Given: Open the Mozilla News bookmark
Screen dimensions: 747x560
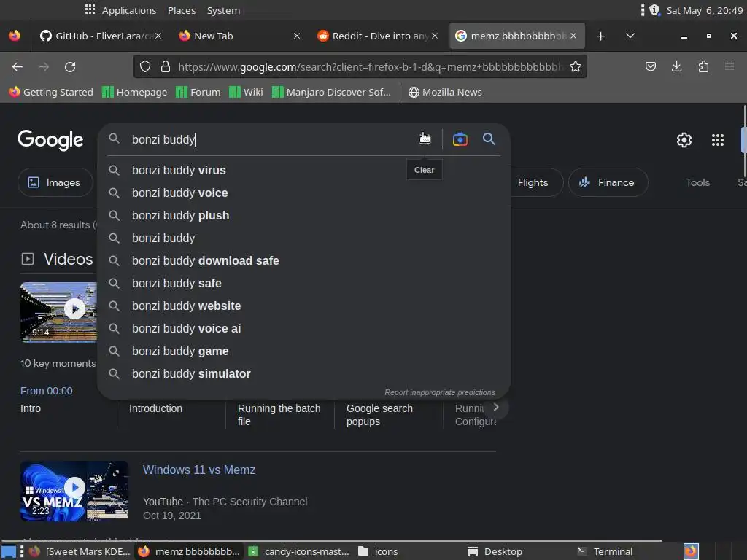Looking at the screenshot, I should coord(446,92).
